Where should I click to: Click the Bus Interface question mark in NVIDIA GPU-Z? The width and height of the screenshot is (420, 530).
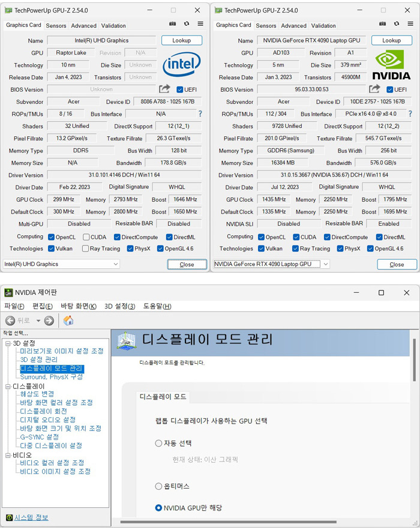pos(410,113)
